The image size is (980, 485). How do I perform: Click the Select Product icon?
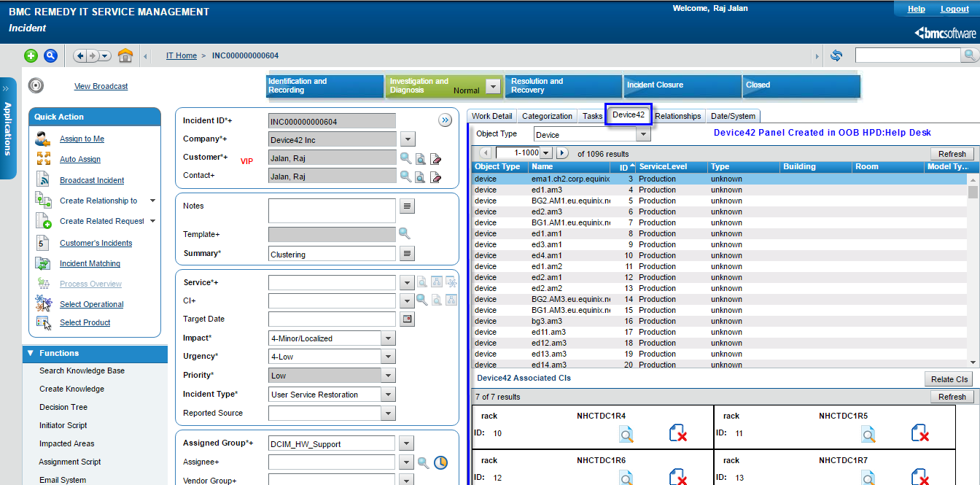(44, 322)
